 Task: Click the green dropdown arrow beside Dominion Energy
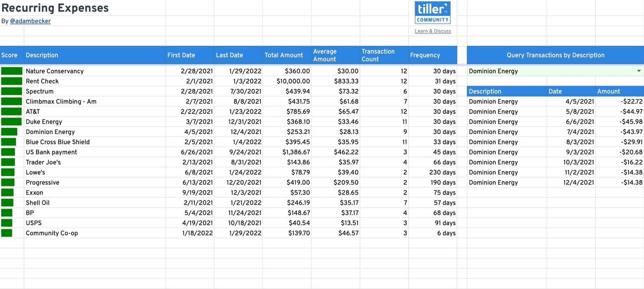click(x=639, y=71)
